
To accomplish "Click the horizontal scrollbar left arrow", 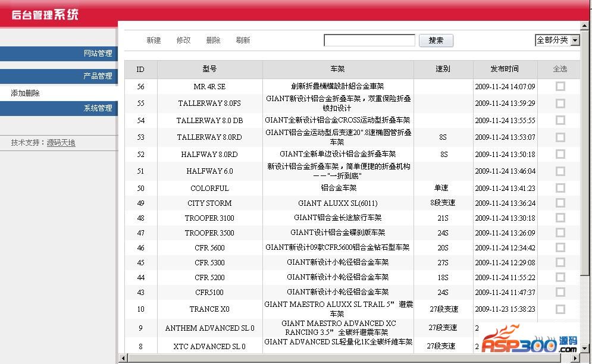I will [123, 357].
